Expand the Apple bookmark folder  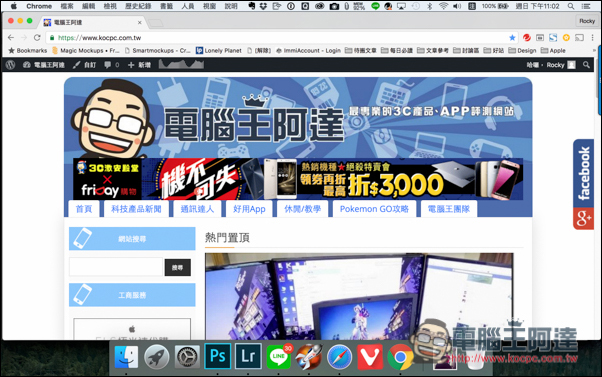pyautogui.click(x=553, y=50)
